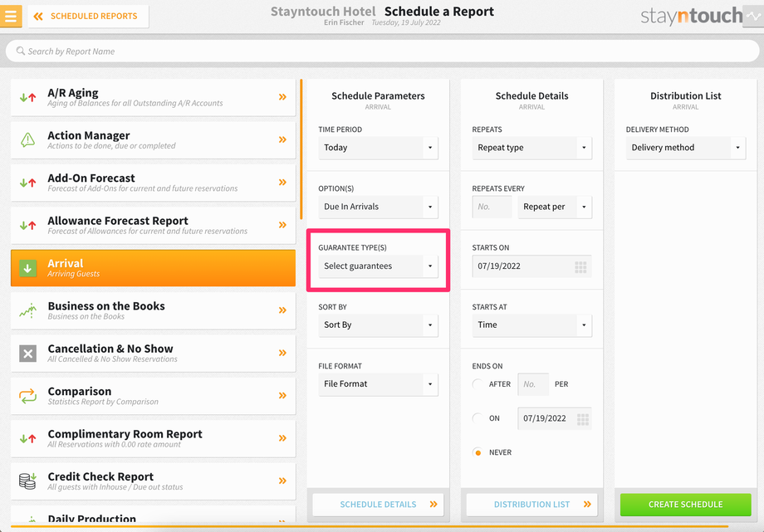This screenshot has height=532, width=764.
Task: Open the Repeat type dropdown
Action: (531, 148)
